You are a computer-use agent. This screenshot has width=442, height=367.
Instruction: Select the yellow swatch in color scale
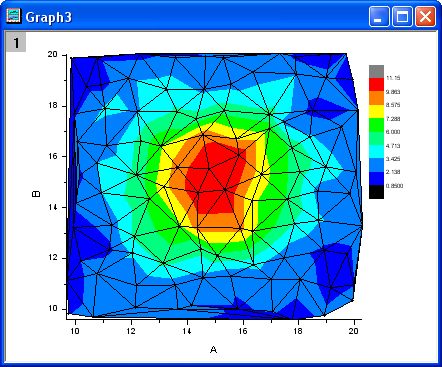pos(376,112)
